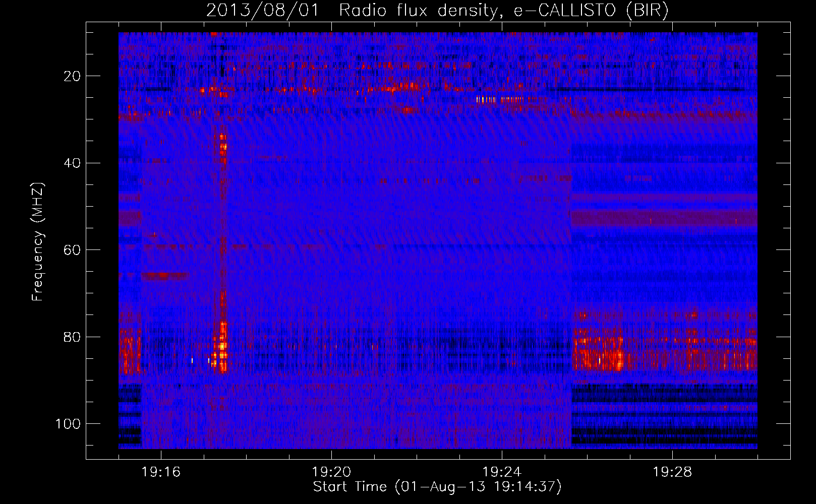Screen dimensions: 816x504
Task: Click the y-axis tick label '100'
Action: point(68,424)
